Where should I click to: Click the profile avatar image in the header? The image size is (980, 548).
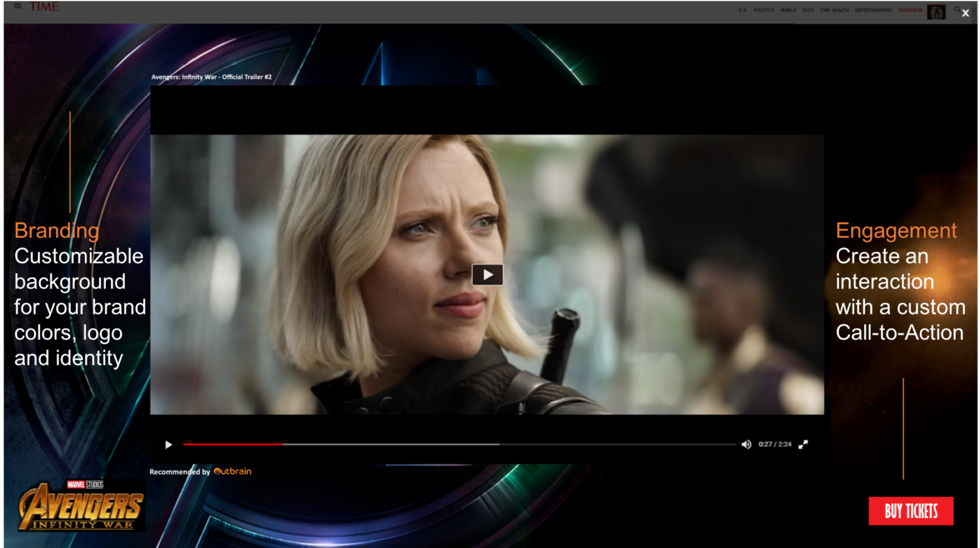(x=936, y=11)
